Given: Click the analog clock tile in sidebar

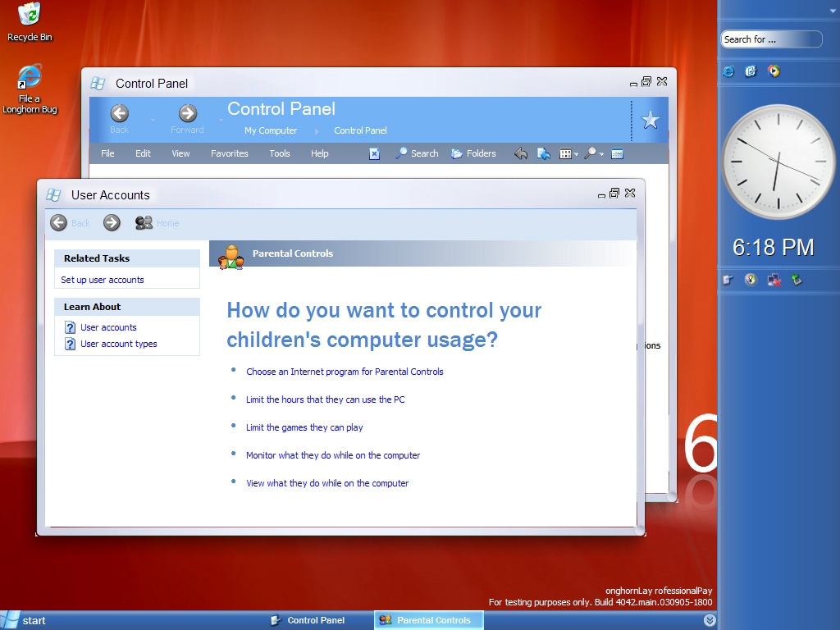Looking at the screenshot, I should click(778, 162).
